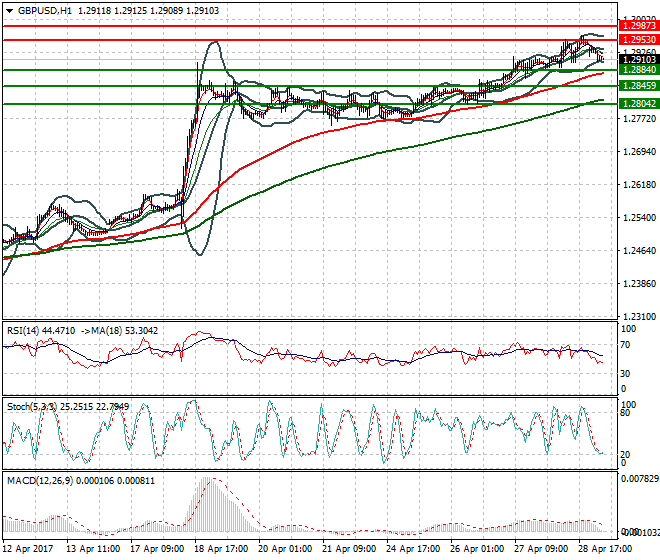Click the MACD scale value 0.007829
The image size is (660, 560).
(639, 478)
